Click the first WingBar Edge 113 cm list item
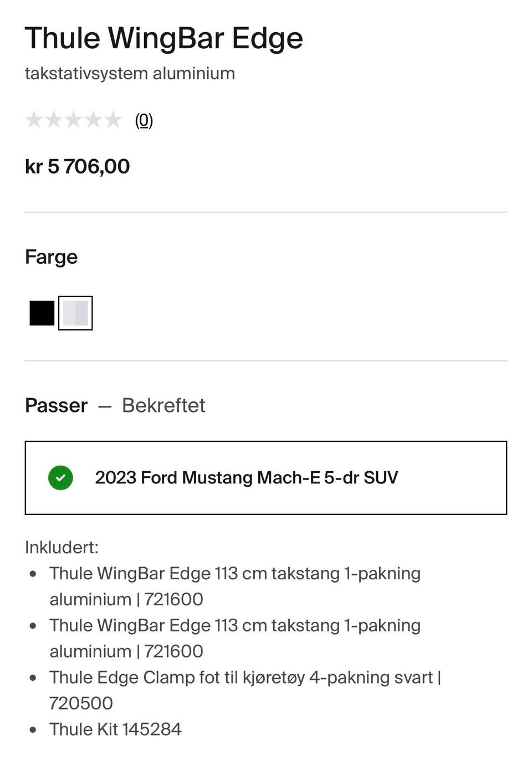Image resolution: width=532 pixels, height=765 pixels. pos(235,586)
